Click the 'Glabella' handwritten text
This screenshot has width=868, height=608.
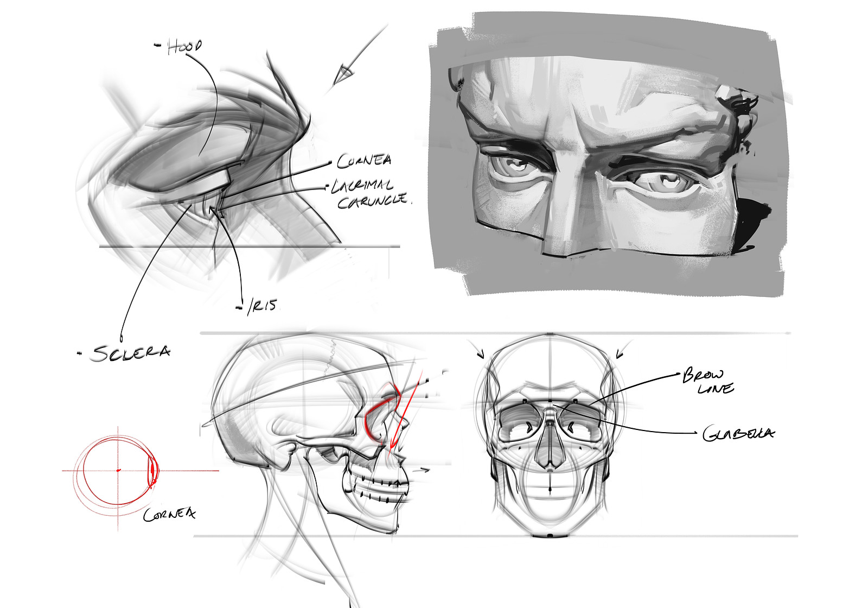738,433
